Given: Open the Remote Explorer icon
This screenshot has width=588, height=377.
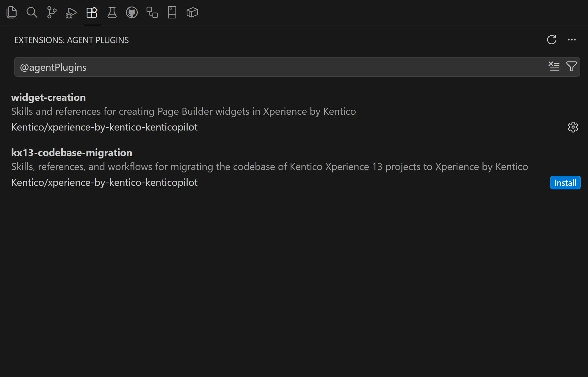Looking at the screenshot, I should coord(152,12).
